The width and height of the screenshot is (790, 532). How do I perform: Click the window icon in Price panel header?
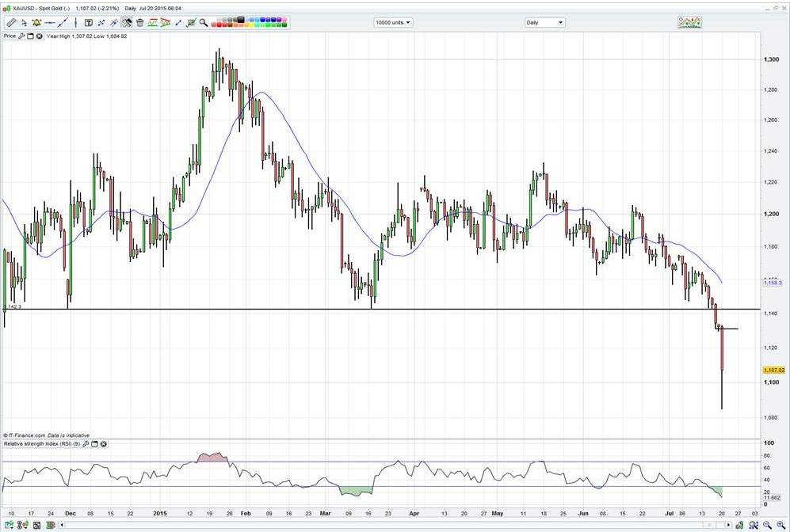(31, 36)
